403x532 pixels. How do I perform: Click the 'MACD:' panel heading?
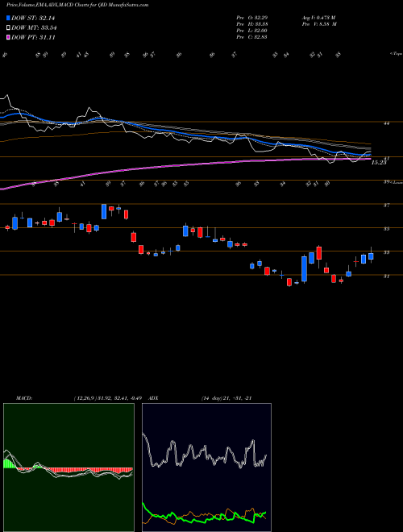coord(24,398)
